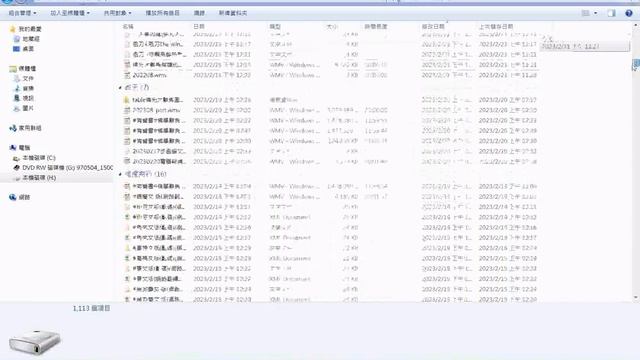Image resolution: width=640 pixels, height=360 pixels.
Task: Open 文件 documents library
Action: [28, 78]
